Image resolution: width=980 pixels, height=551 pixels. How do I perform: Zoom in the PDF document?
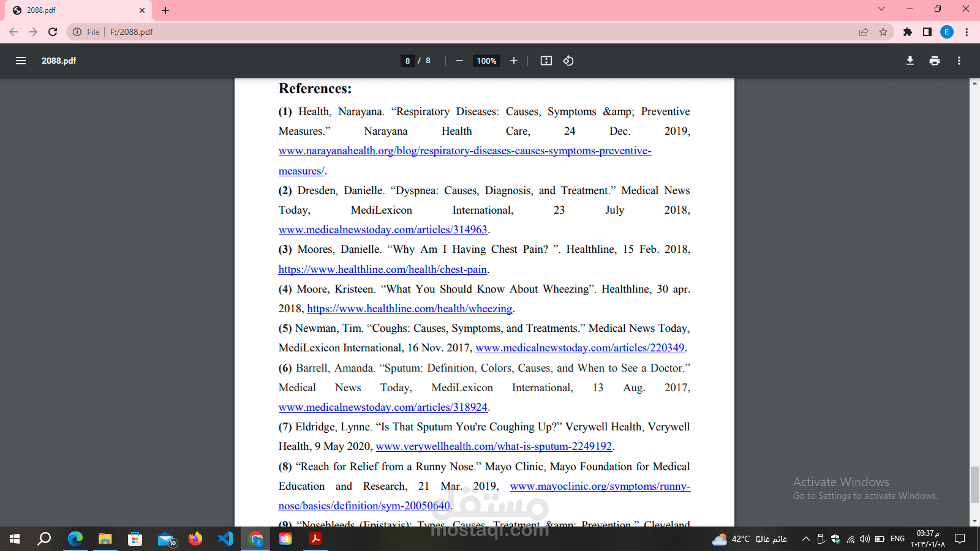[x=514, y=61]
